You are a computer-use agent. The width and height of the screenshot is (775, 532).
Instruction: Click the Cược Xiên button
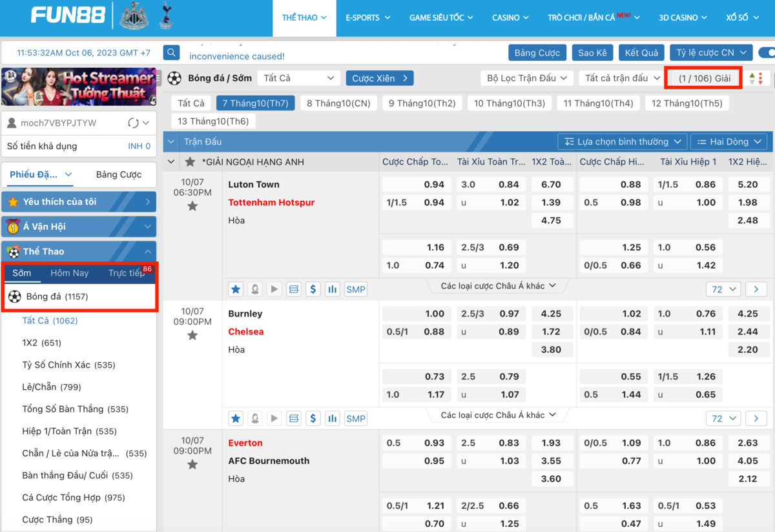379,78
